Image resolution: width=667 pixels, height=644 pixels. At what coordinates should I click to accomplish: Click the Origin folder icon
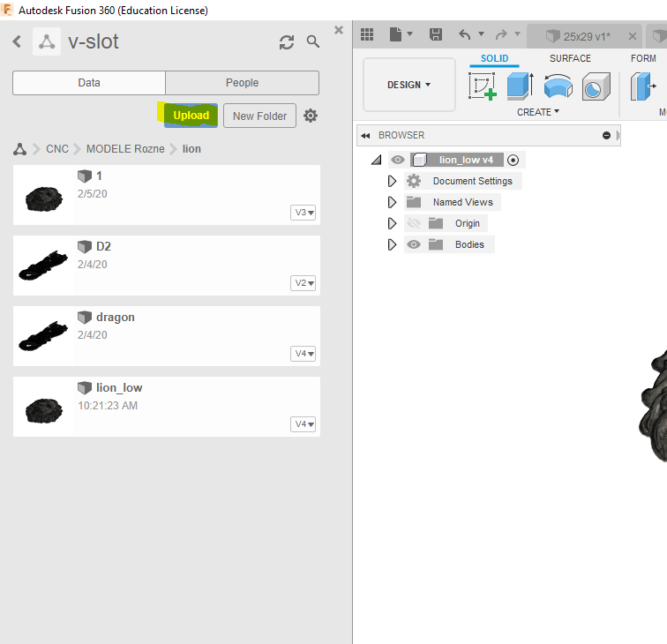436,223
